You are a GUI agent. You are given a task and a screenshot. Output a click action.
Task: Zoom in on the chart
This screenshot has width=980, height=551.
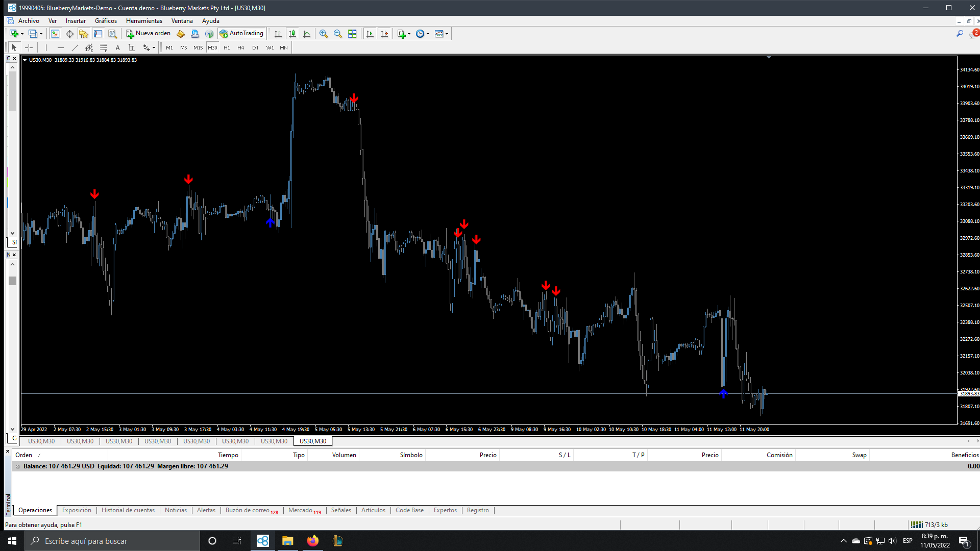click(x=324, y=34)
